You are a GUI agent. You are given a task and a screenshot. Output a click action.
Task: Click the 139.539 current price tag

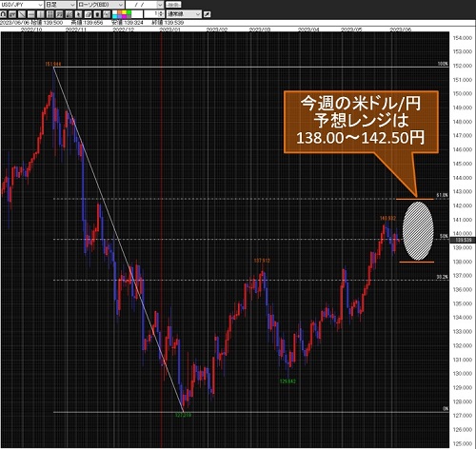[463, 240]
